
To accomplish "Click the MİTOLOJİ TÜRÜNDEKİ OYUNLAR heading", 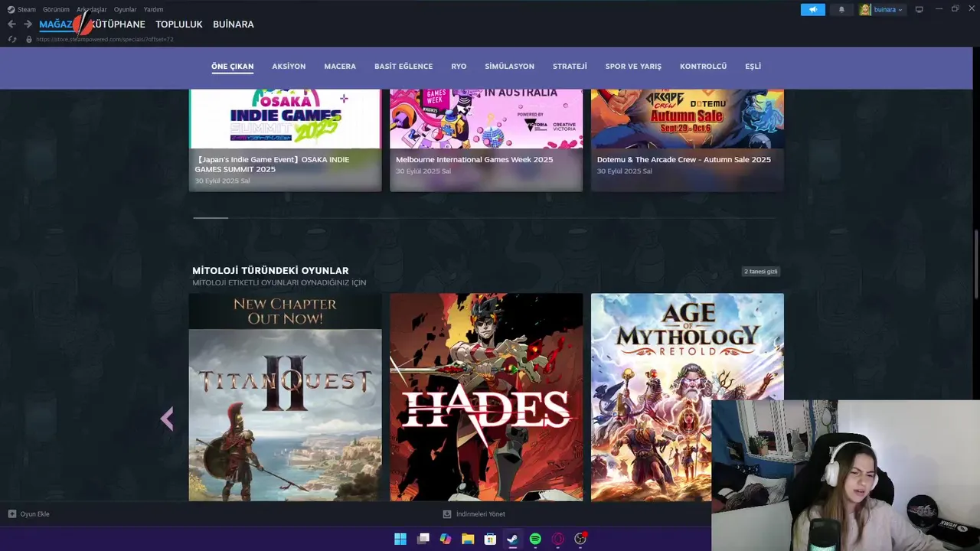I will point(270,271).
